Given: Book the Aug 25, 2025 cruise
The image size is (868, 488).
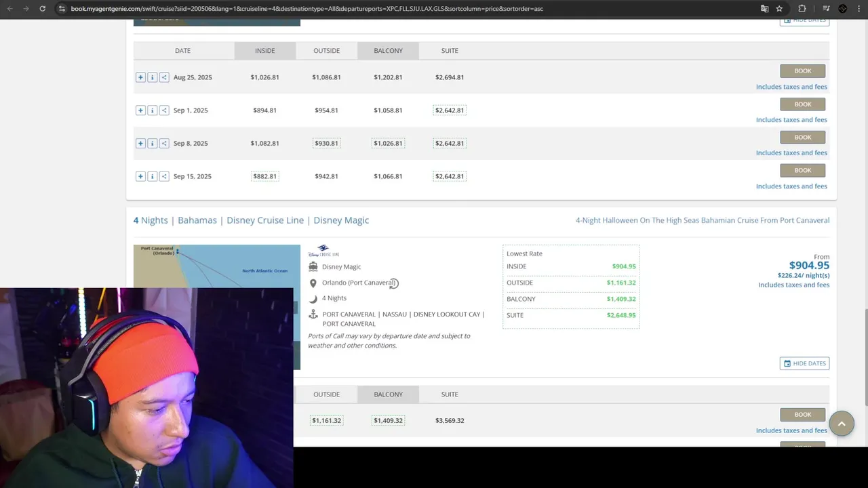Looking at the screenshot, I should pyautogui.click(x=803, y=70).
